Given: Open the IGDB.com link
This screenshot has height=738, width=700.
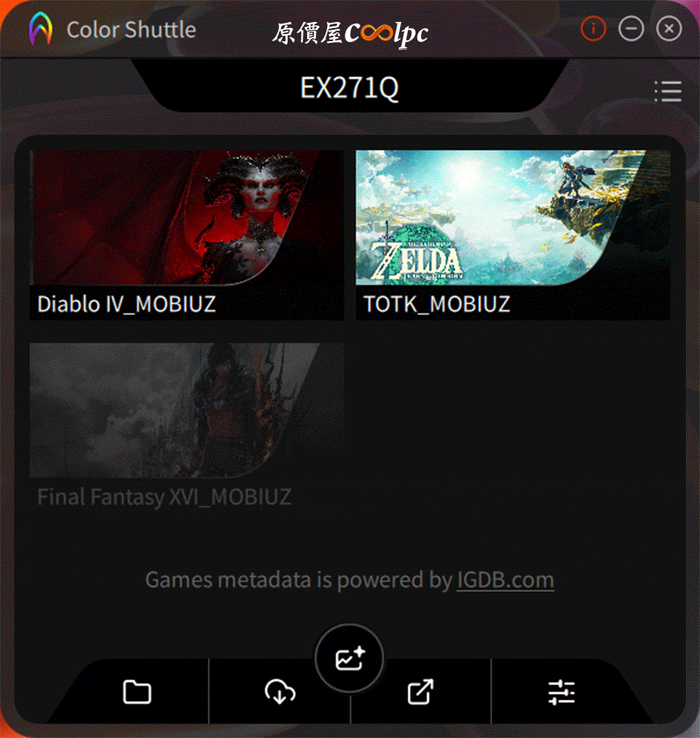Looking at the screenshot, I should (506, 580).
